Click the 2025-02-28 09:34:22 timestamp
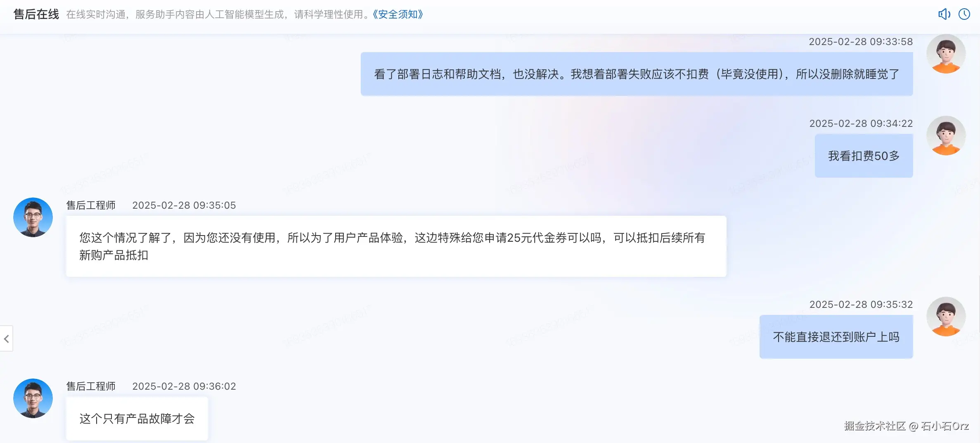This screenshot has height=443, width=980. tap(861, 124)
